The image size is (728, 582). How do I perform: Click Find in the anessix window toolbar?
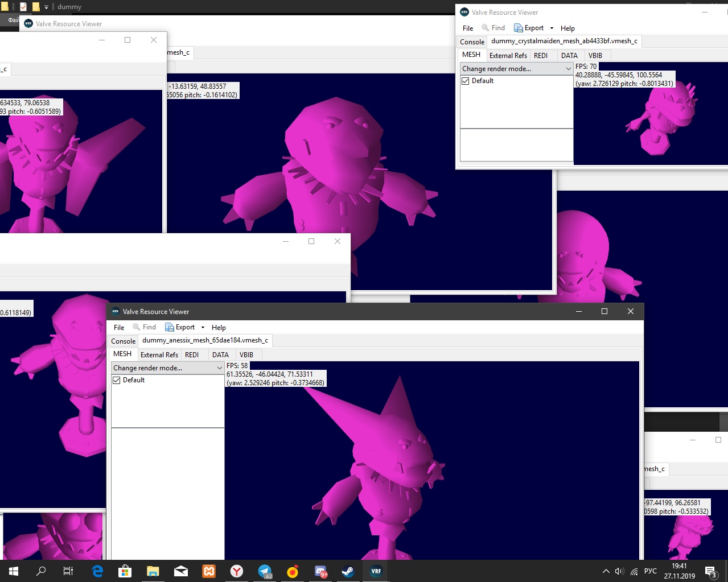(x=145, y=328)
